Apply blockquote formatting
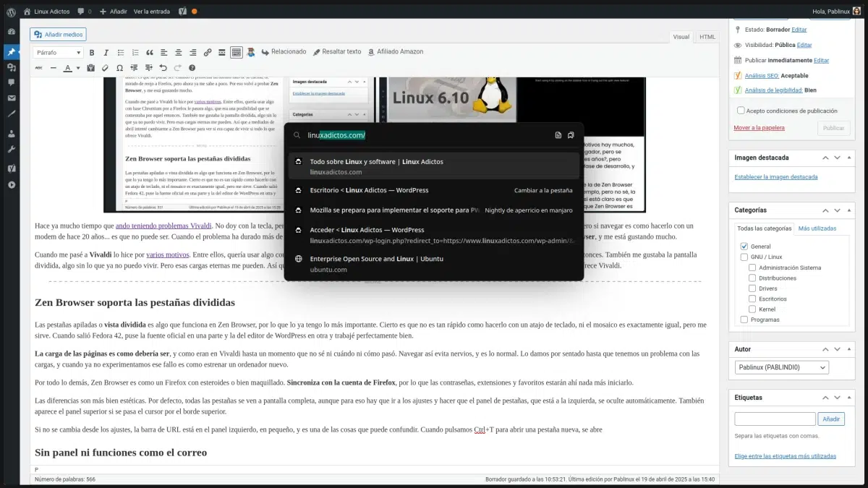This screenshot has width=868, height=488. tap(150, 53)
